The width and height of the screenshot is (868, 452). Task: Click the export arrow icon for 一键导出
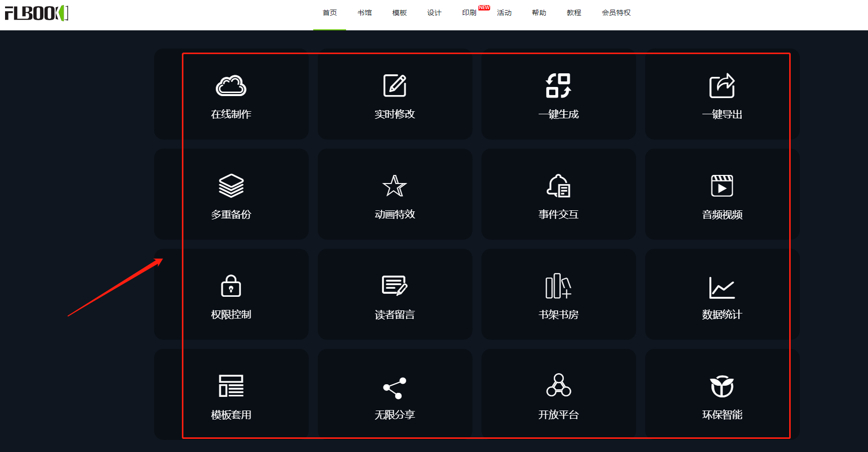(722, 85)
